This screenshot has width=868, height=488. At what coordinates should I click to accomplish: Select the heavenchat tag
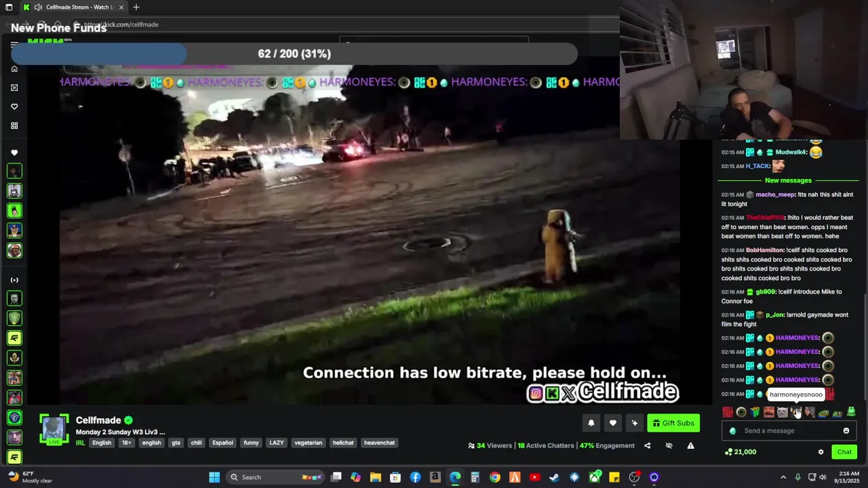coord(379,443)
